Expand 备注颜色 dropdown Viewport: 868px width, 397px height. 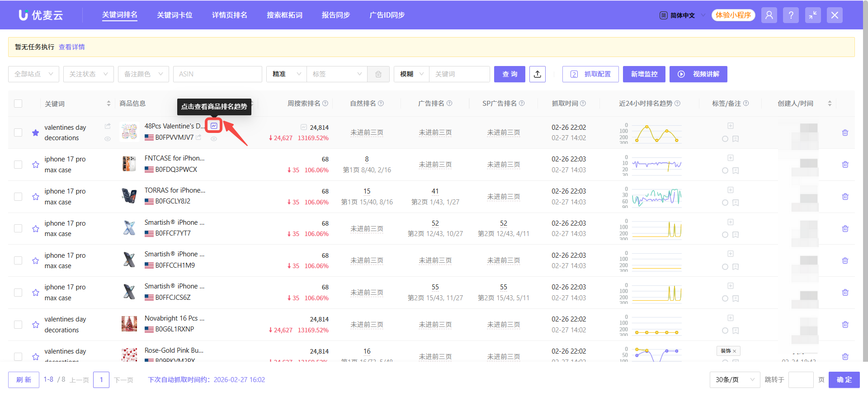(x=143, y=74)
